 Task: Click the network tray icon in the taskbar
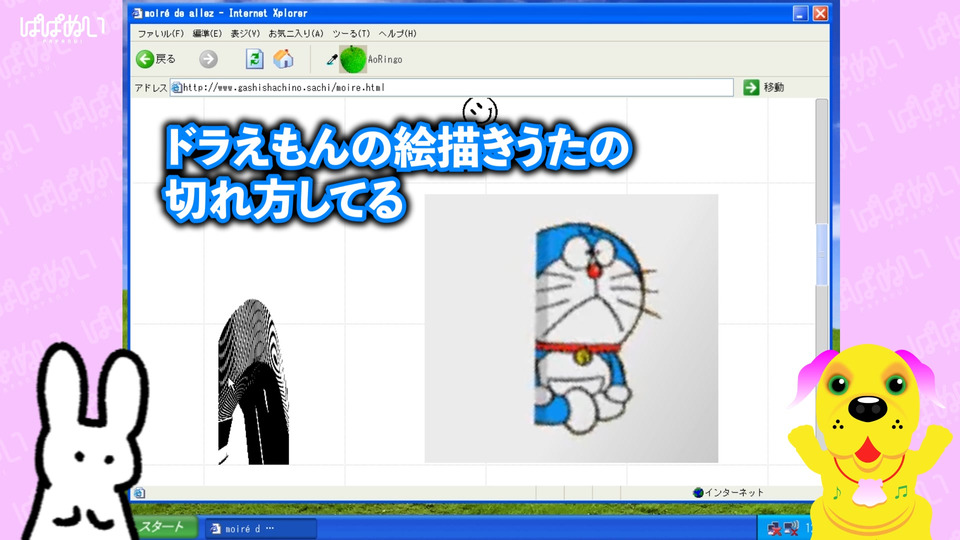pyautogui.click(x=775, y=528)
